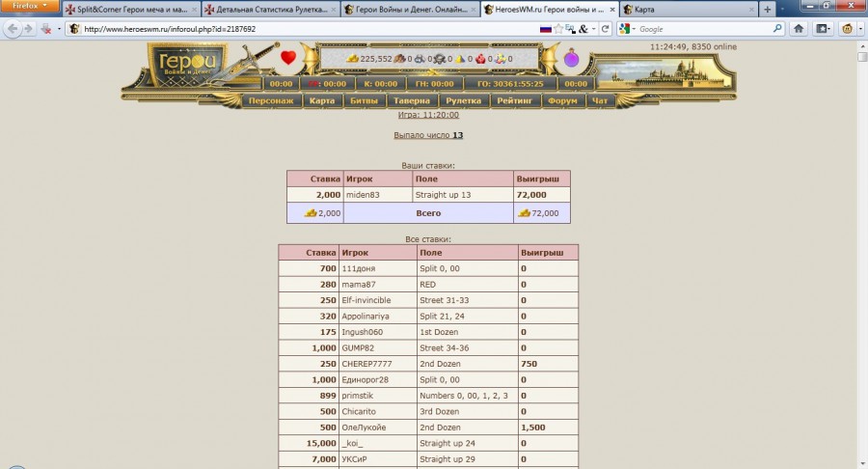
Task: Click the red heart health icon
Action: coord(287,58)
